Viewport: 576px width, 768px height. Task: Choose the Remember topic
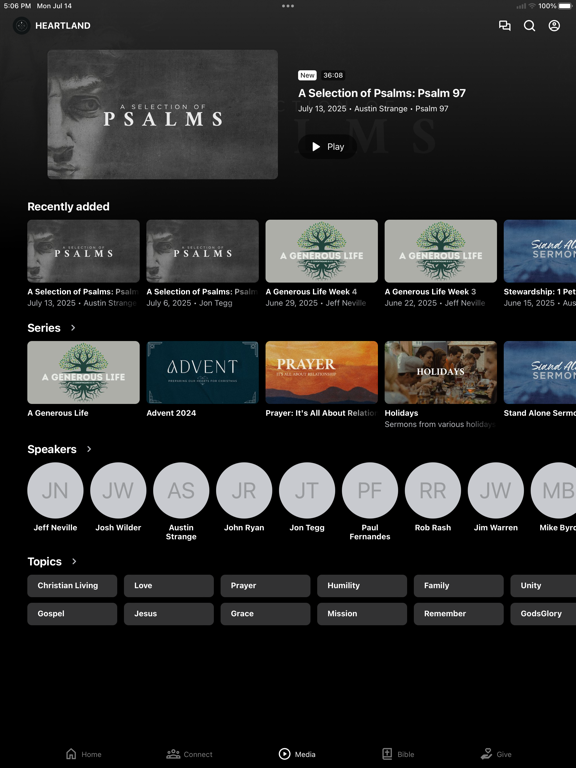458,614
